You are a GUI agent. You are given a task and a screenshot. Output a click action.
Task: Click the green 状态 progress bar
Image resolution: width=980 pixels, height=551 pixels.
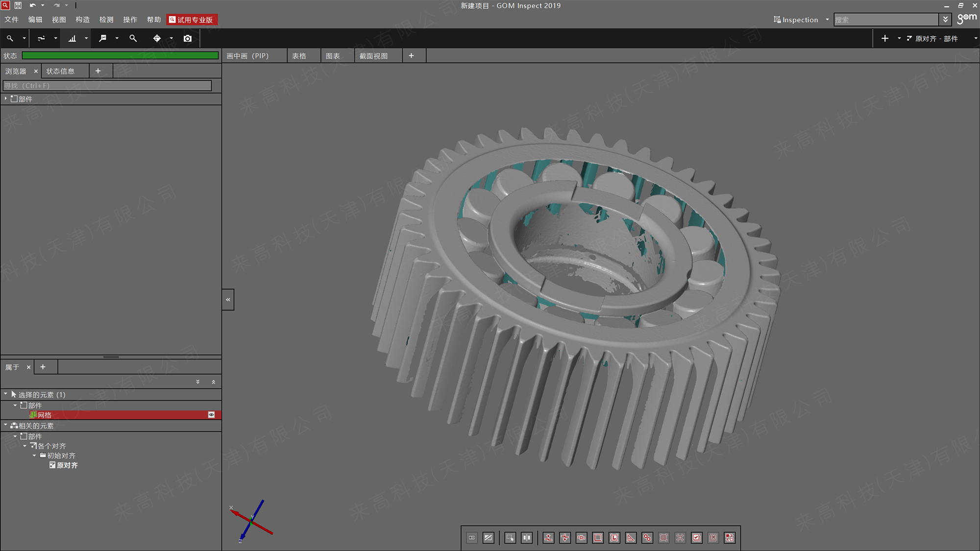click(x=120, y=56)
